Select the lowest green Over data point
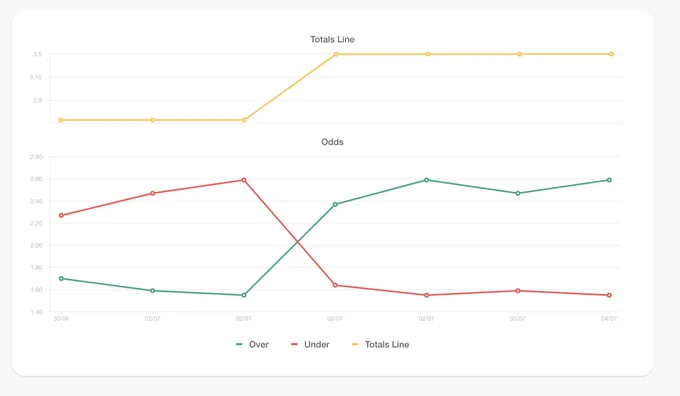 point(244,295)
